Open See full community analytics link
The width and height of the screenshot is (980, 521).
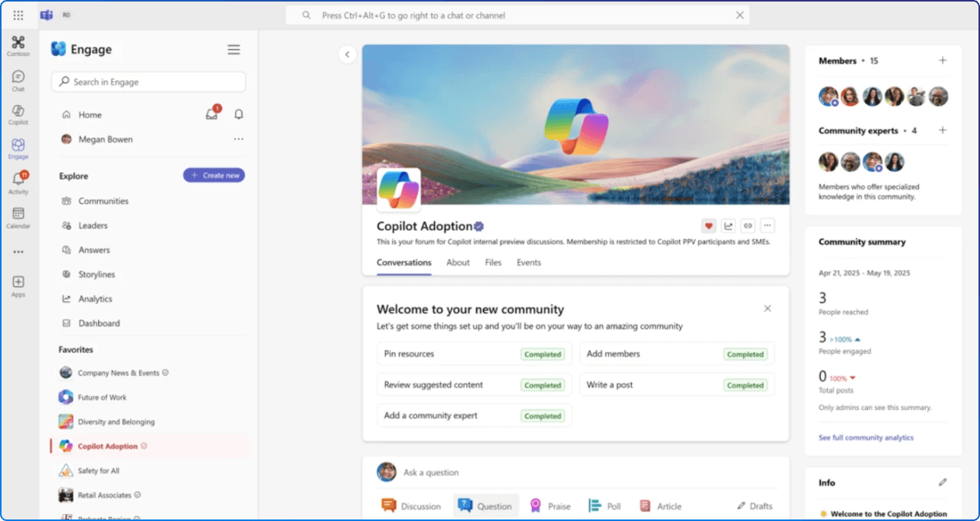point(866,437)
